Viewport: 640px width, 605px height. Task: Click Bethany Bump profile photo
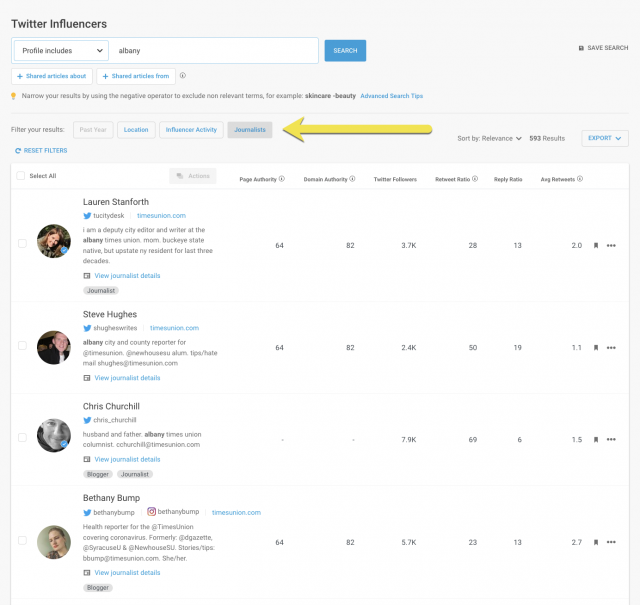click(54, 542)
